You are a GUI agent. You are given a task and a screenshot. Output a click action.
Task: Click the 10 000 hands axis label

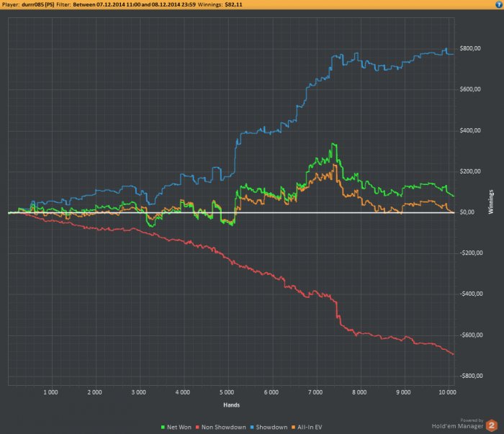tap(447, 392)
